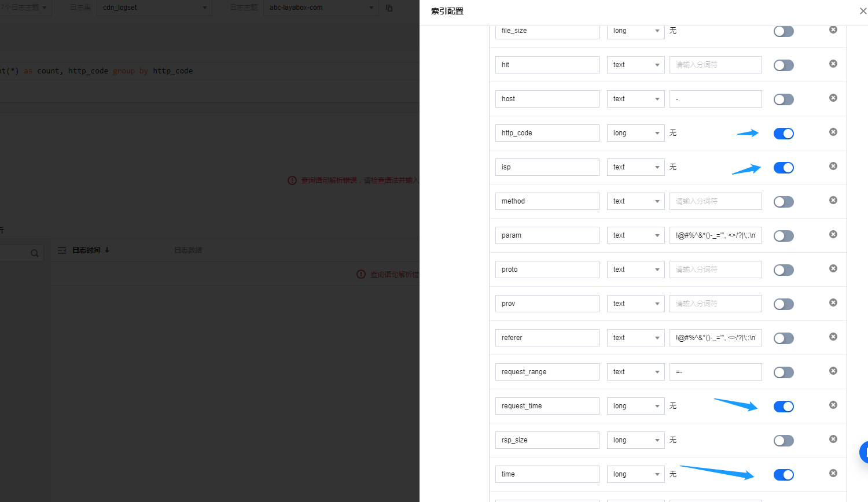Switch on statistics toggle for param
The width and height of the screenshot is (868, 502).
point(784,236)
